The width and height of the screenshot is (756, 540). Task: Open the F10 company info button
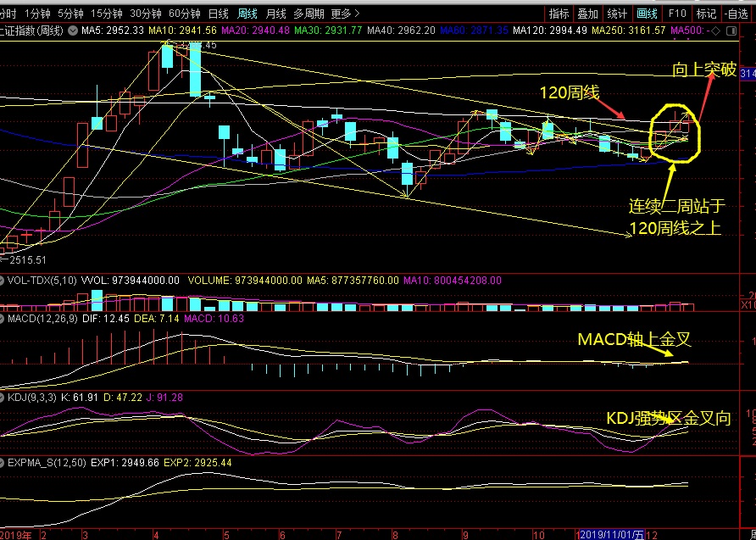click(x=677, y=14)
